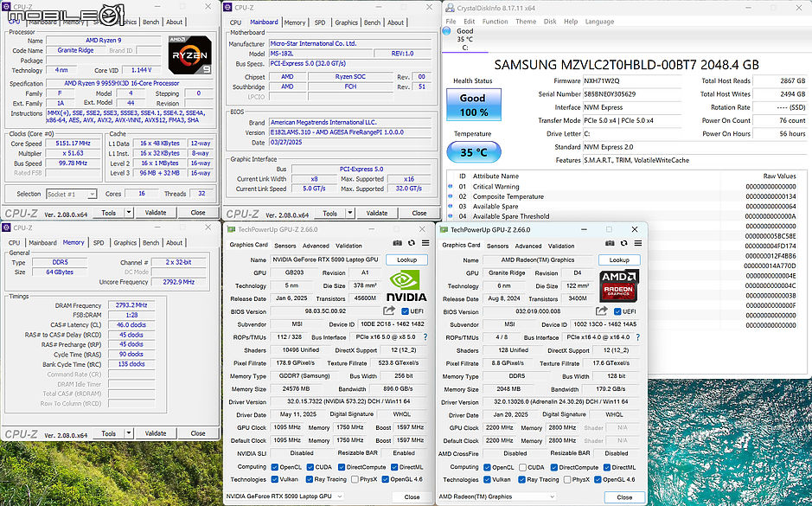Image resolution: width=812 pixels, height=506 pixels.
Task: Switch to Bench tab in CPU-Z Mainboard window
Action: tap(372, 22)
